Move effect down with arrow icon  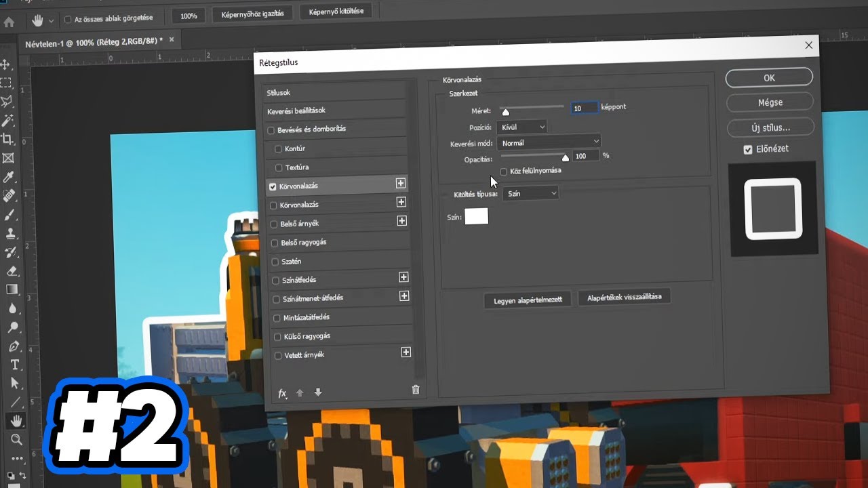[x=318, y=392]
